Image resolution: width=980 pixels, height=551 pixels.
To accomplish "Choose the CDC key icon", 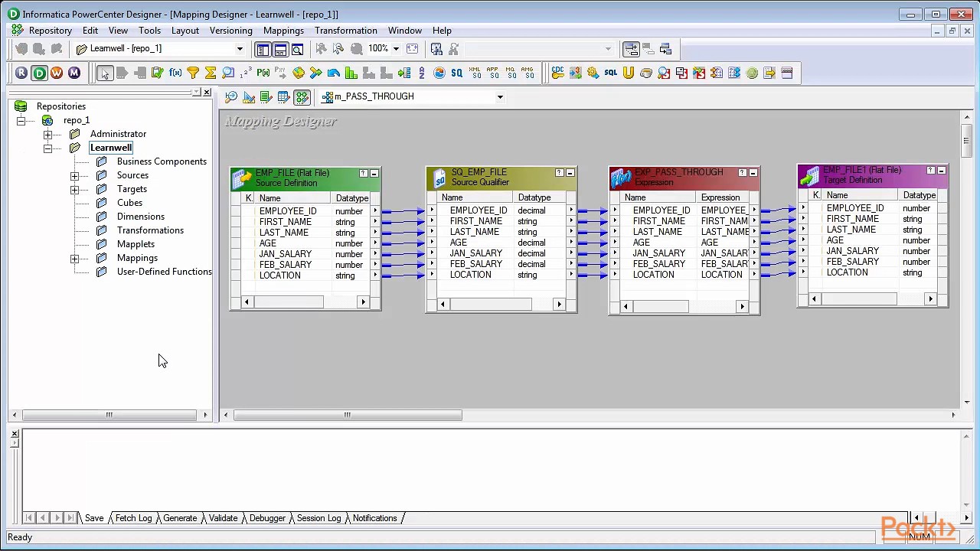I will coord(557,73).
